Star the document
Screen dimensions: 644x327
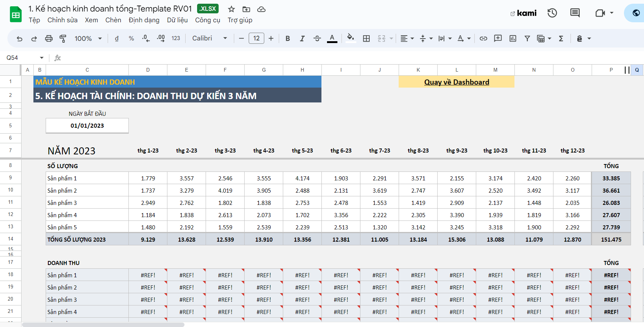click(x=232, y=9)
